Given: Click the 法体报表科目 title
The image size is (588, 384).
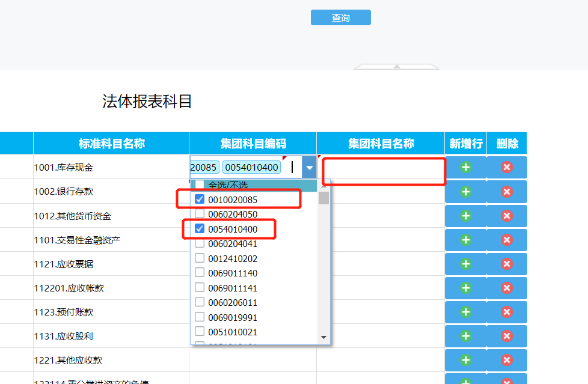Looking at the screenshot, I should [147, 101].
